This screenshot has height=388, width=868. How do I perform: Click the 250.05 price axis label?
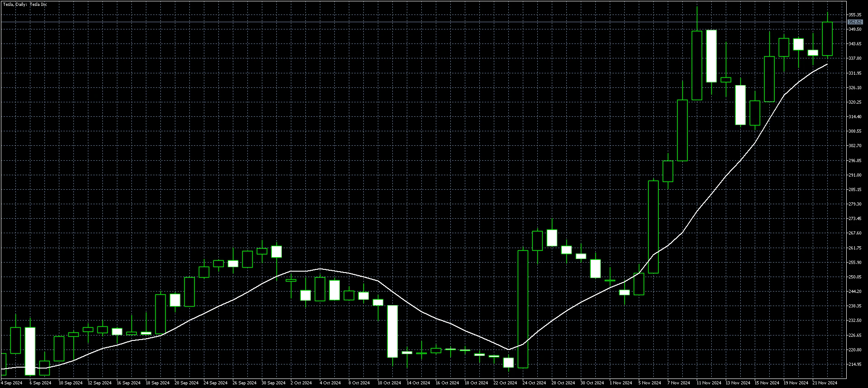click(x=854, y=277)
